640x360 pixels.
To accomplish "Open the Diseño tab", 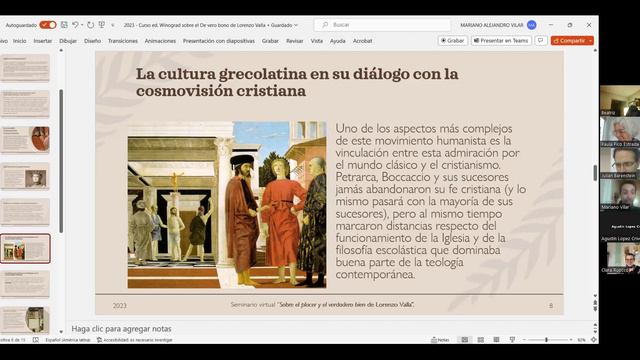I will pyautogui.click(x=93, y=41).
